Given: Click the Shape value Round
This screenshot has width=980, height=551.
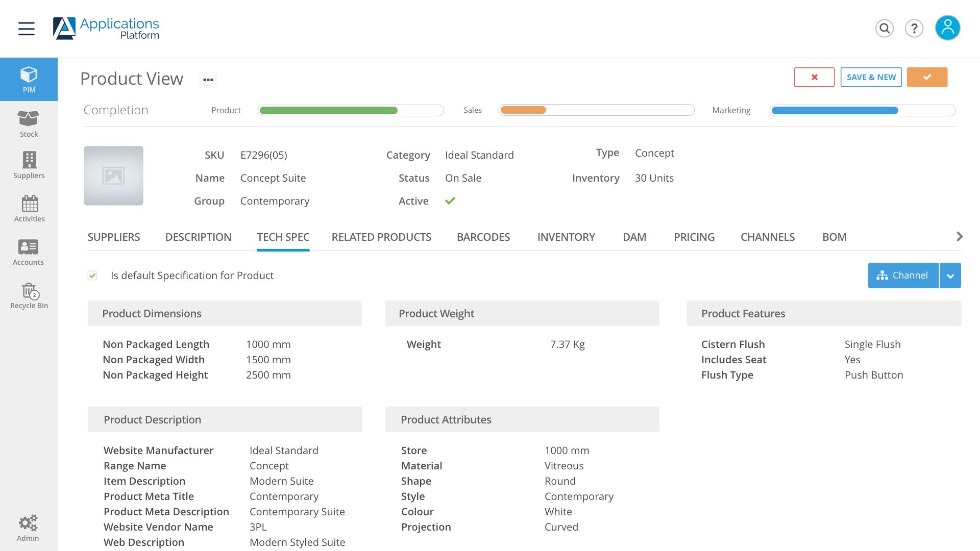Looking at the screenshot, I should [x=560, y=481].
